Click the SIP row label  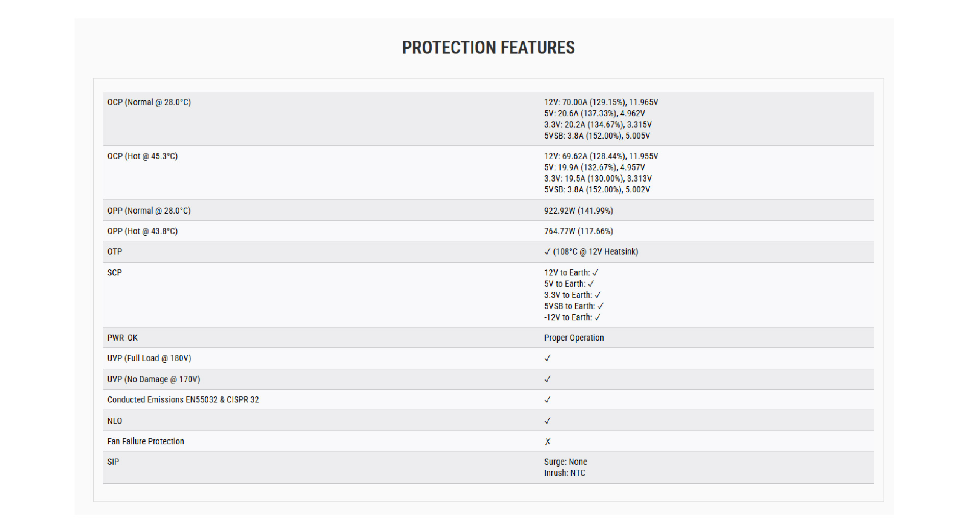tap(113, 462)
